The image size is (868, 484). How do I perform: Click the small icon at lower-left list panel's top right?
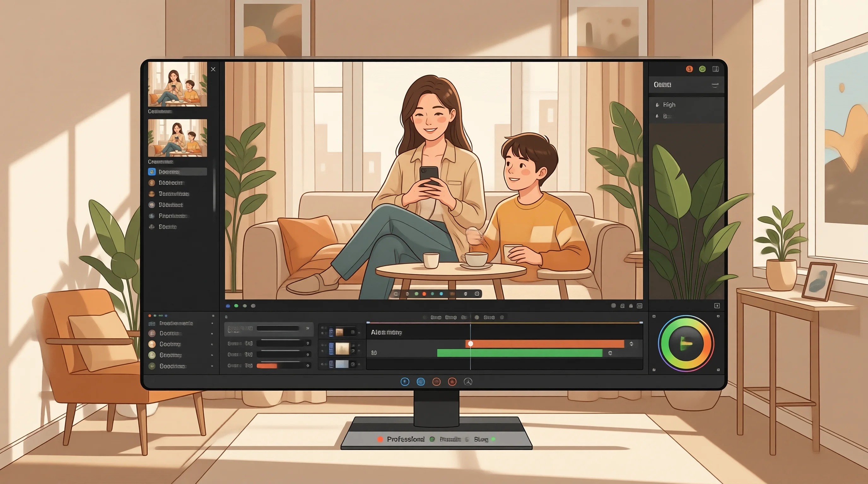[213, 316]
